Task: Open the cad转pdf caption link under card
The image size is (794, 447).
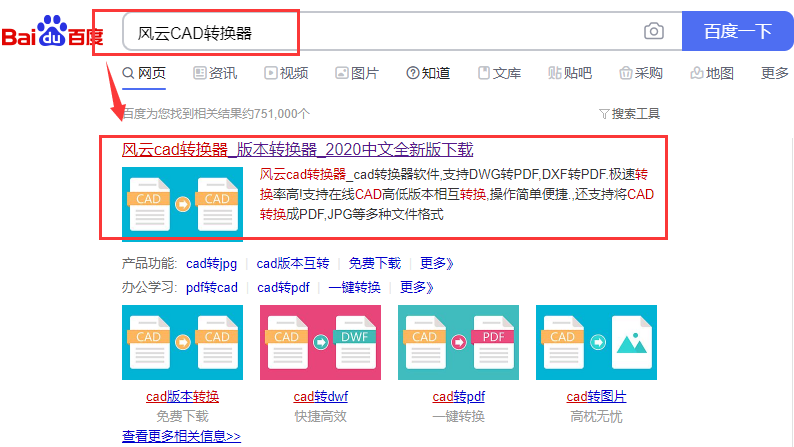Action: [x=459, y=396]
